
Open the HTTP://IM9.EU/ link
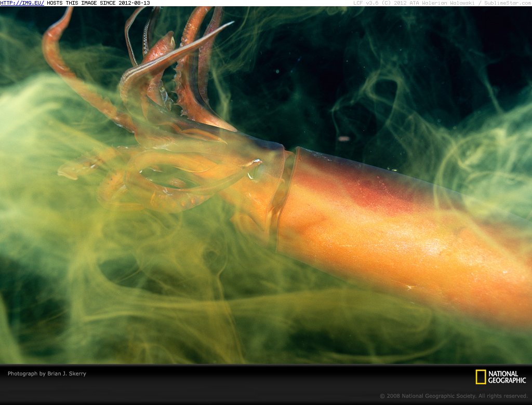[22, 3]
